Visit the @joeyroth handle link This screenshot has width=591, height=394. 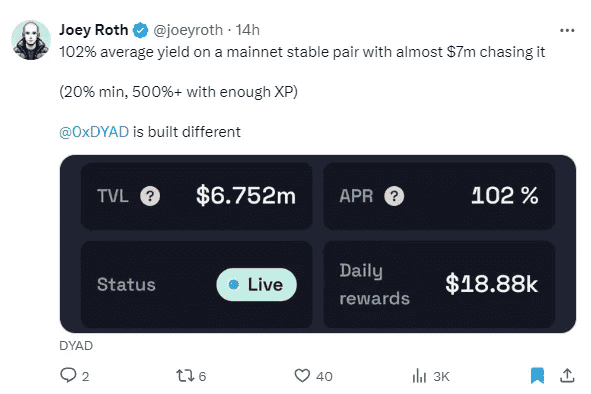click(188, 30)
